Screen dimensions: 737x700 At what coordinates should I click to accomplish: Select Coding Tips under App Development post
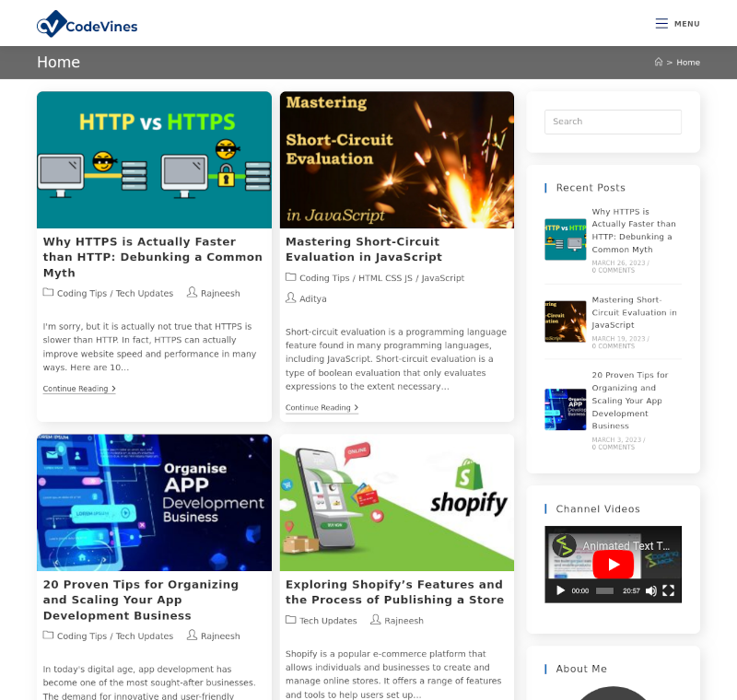[82, 636]
